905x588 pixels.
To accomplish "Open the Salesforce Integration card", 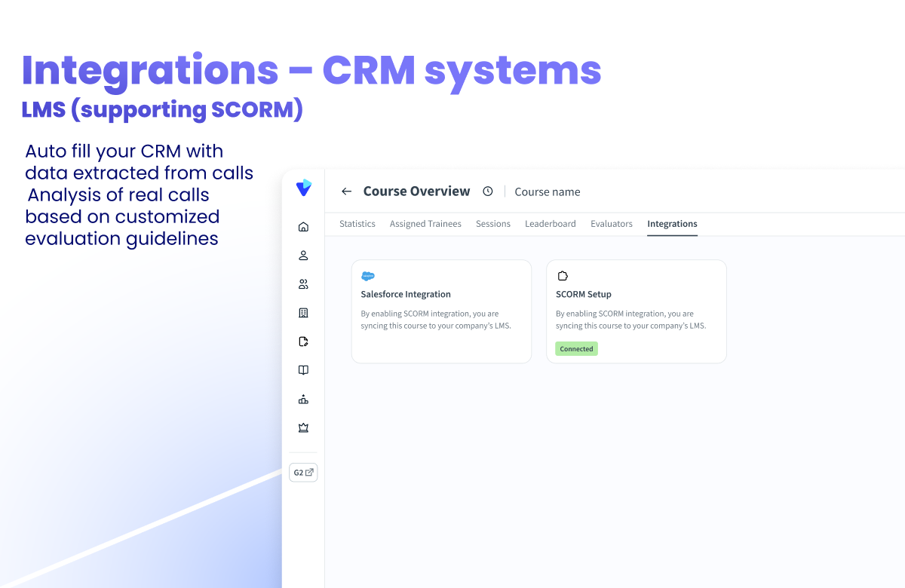I will 441,311.
